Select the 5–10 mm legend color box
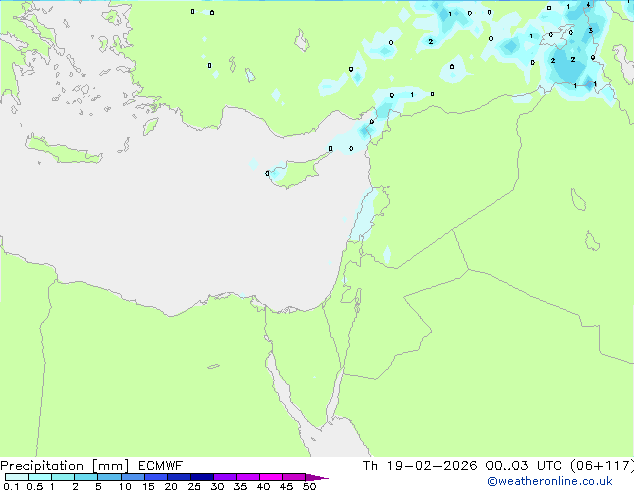Viewport: 634px width, 490px height. tap(109, 477)
